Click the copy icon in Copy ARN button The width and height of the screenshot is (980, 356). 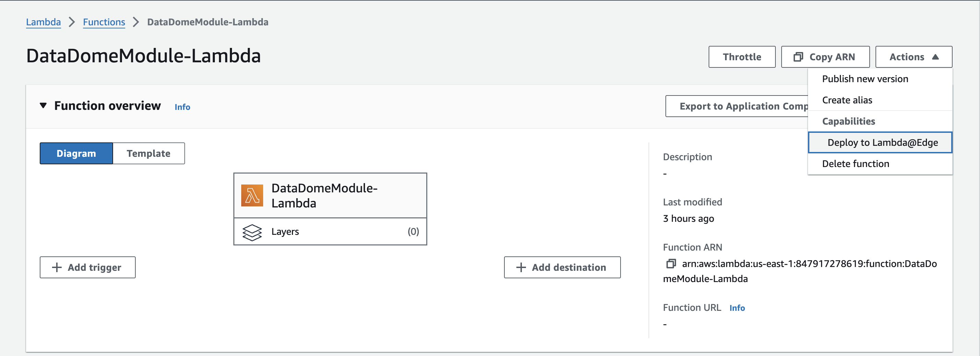click(x=798, y=57)
